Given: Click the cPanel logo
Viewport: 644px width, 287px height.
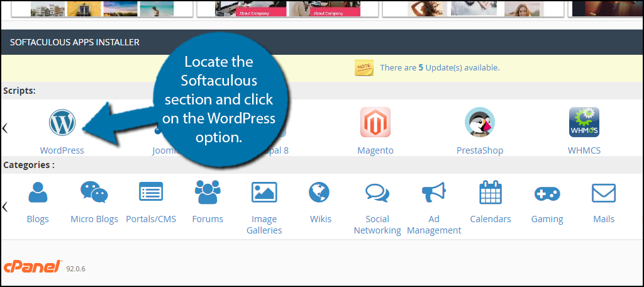Looking at the screenshot, I should coord(33,267).
